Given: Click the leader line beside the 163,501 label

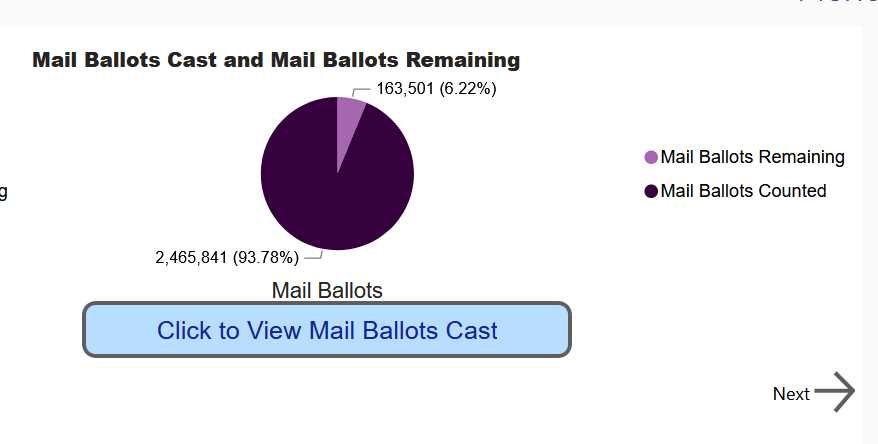Looking at the screenshot, I should [x=361, y=92].
